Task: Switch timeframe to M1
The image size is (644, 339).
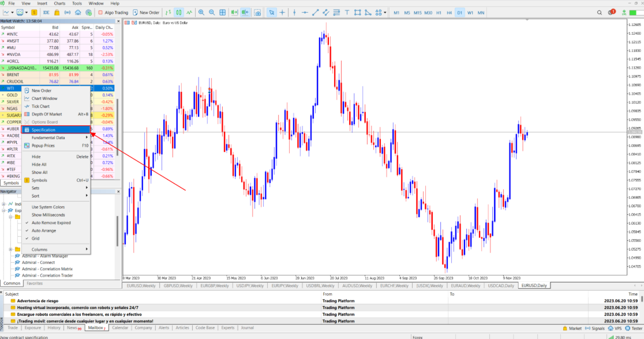Action: (396, 13)
